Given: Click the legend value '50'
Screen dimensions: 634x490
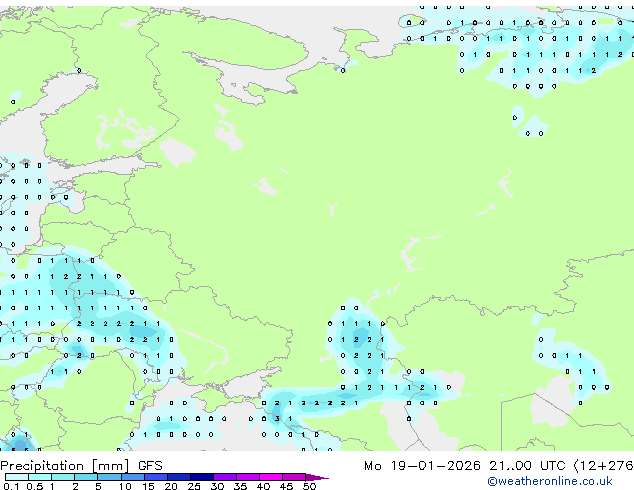Looking at the screenshot, I should (309, 486).
